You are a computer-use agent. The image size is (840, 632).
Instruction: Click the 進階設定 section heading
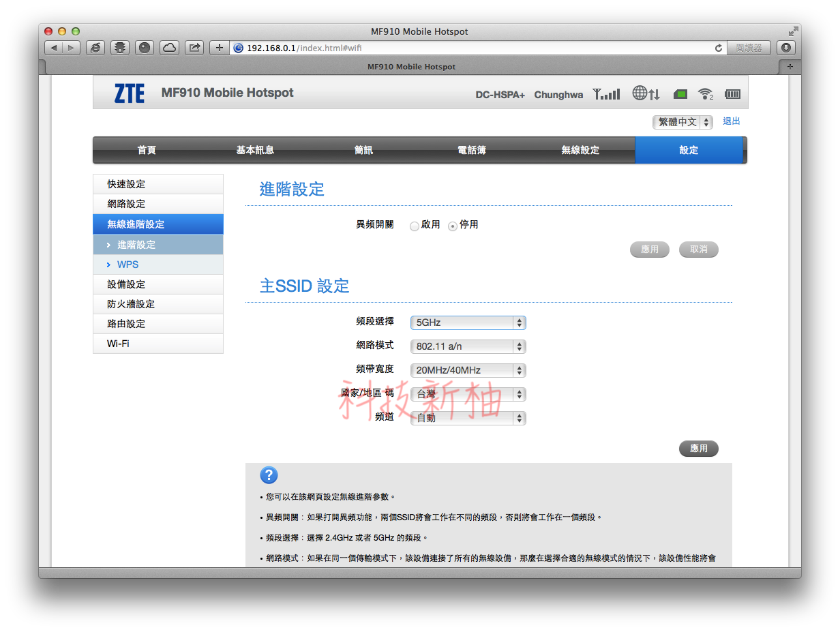click(292, 190)
